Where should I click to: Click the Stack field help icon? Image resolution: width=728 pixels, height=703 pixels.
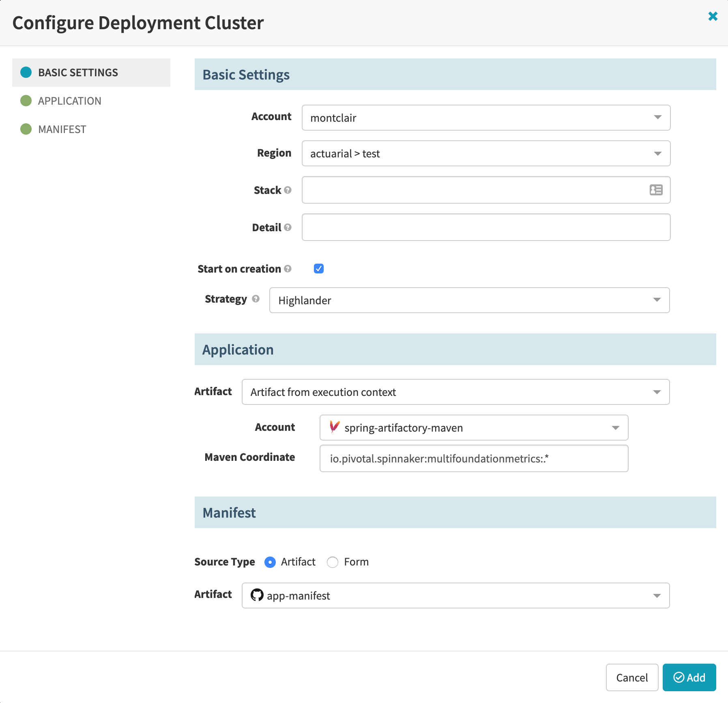(x=288, y=191)
